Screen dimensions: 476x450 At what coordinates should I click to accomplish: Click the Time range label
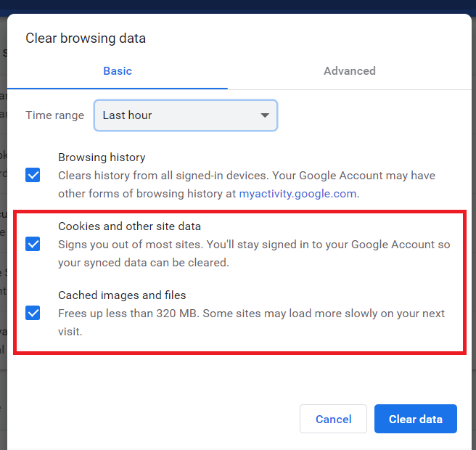(x=54, y=115)
